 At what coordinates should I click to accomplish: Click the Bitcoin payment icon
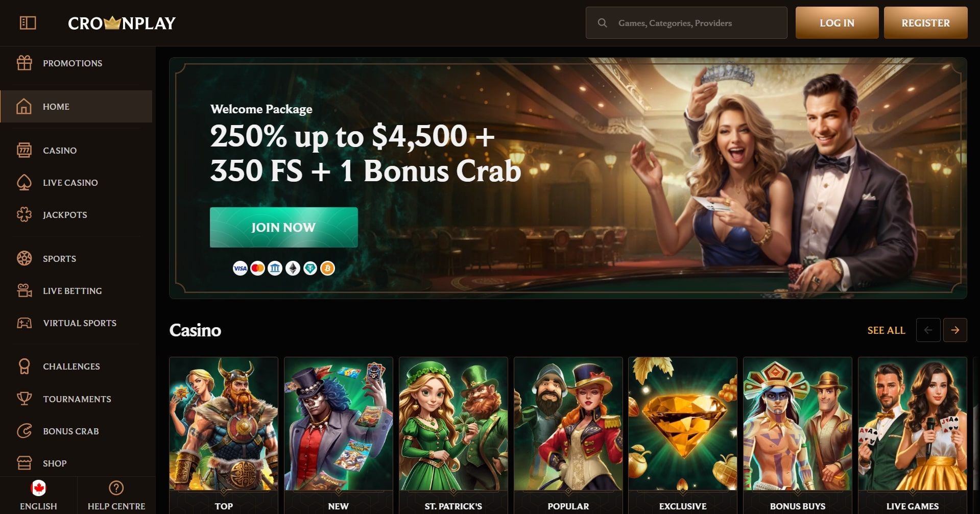327,268
